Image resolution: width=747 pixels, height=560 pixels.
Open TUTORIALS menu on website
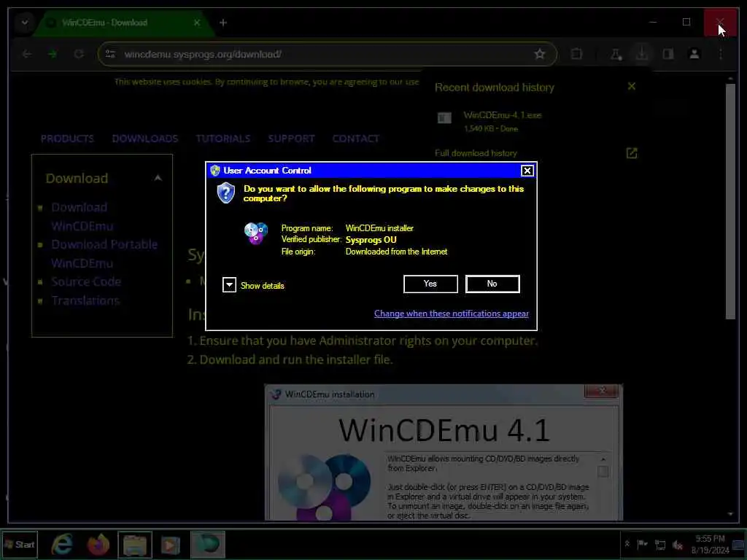point(223,139)
